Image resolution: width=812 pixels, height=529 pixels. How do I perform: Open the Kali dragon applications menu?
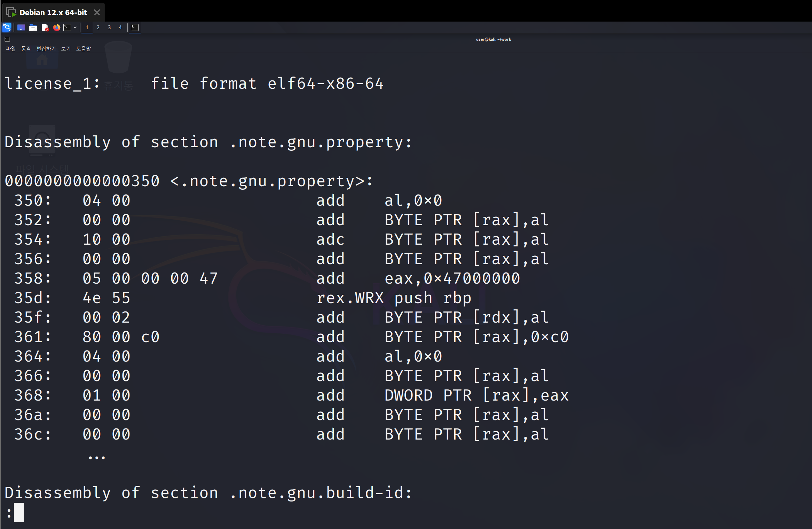tap(7, 27)
